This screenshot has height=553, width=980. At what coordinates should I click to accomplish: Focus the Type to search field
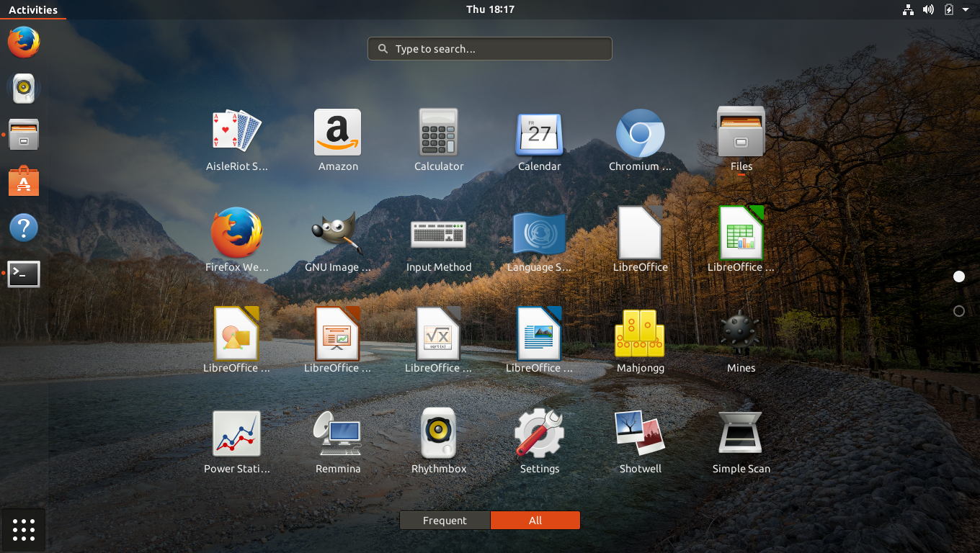tap(490, 49)
